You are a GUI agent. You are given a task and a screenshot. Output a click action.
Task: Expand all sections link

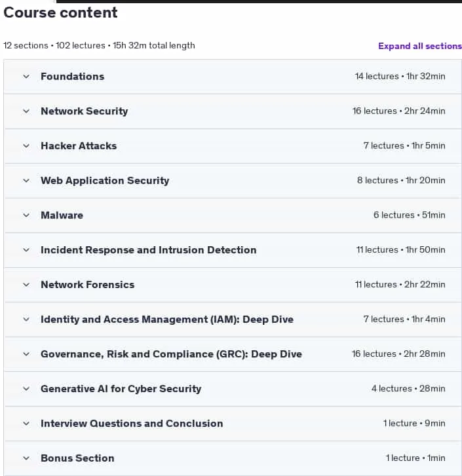tap(420, 46)
